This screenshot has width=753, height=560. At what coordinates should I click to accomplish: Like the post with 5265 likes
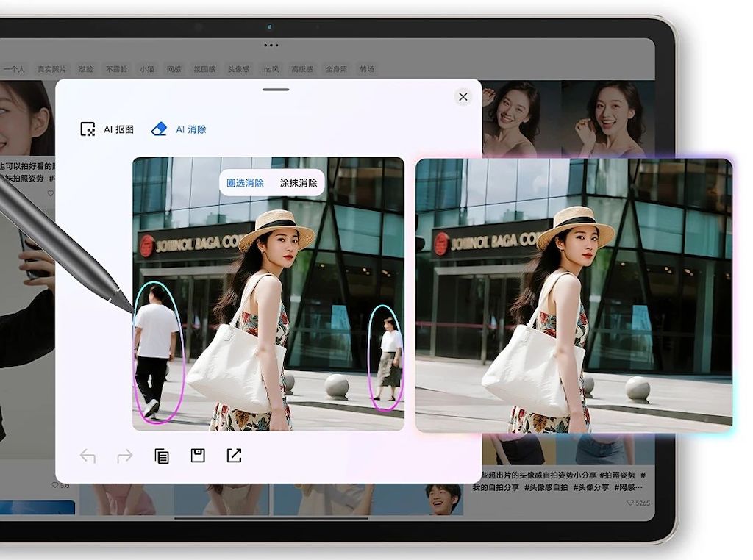(630, 503)
